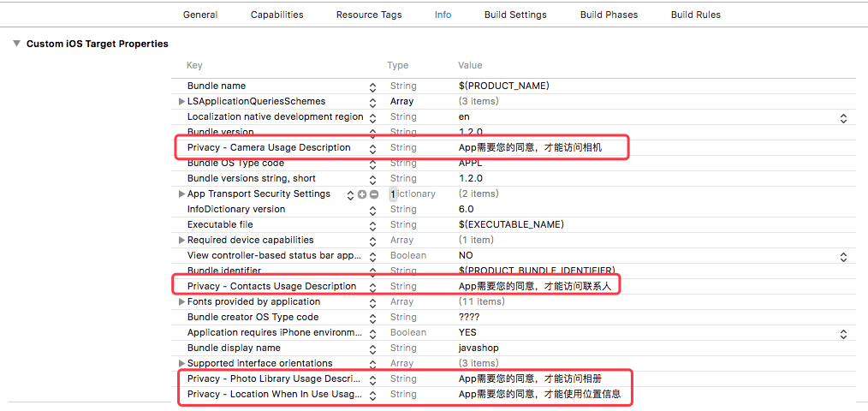Click minus icon on App Transport Security row
Screen dimensions: 868x411
(373, 194)
